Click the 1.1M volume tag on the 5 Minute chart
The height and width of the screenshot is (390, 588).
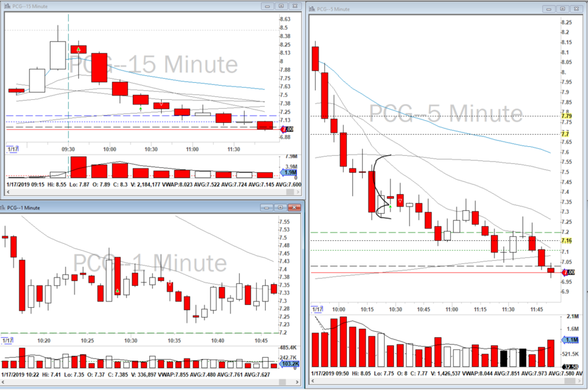(x=572, y=339)
